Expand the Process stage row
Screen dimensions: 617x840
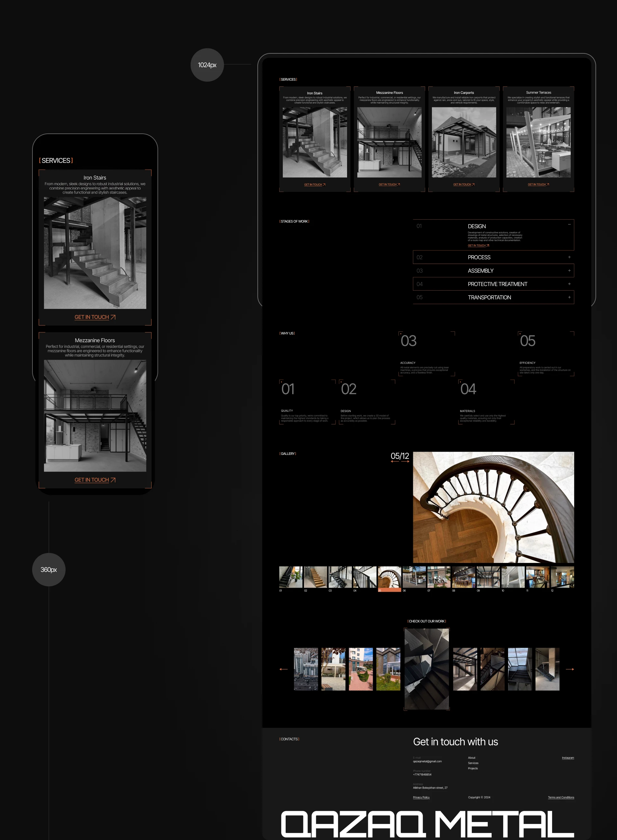pyautogui.click(x=569, y=257)
